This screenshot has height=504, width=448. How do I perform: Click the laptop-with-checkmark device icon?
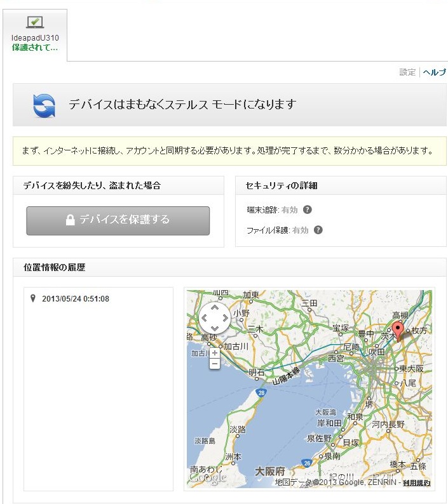(x=35, y=22)
